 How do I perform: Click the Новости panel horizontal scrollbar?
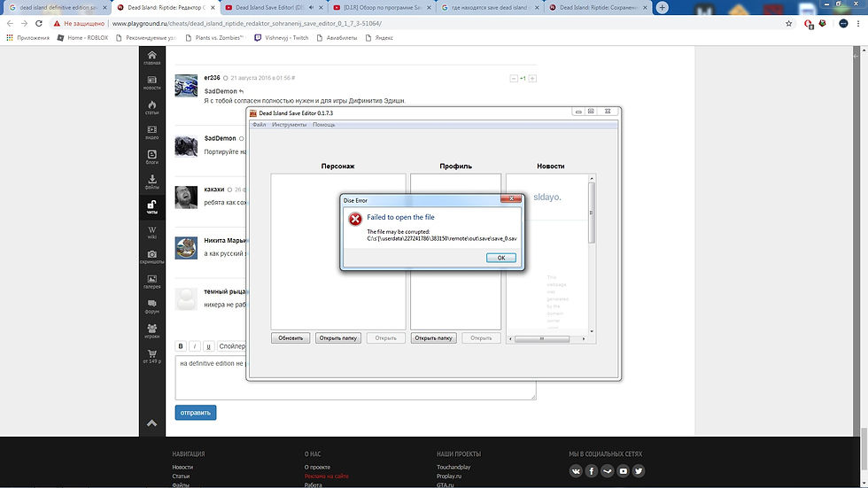coord(542,338)
